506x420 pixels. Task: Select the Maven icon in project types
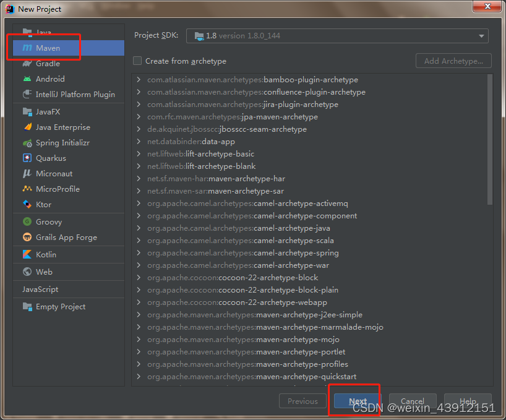(27, 48)
